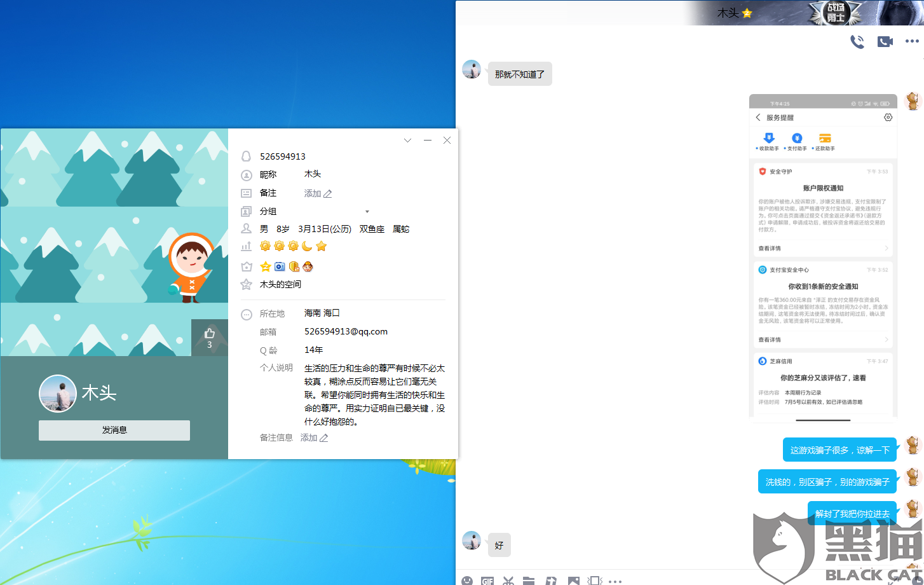
Task: Click the QQ Zone yellow star badge icon
Action: [266, 266]
